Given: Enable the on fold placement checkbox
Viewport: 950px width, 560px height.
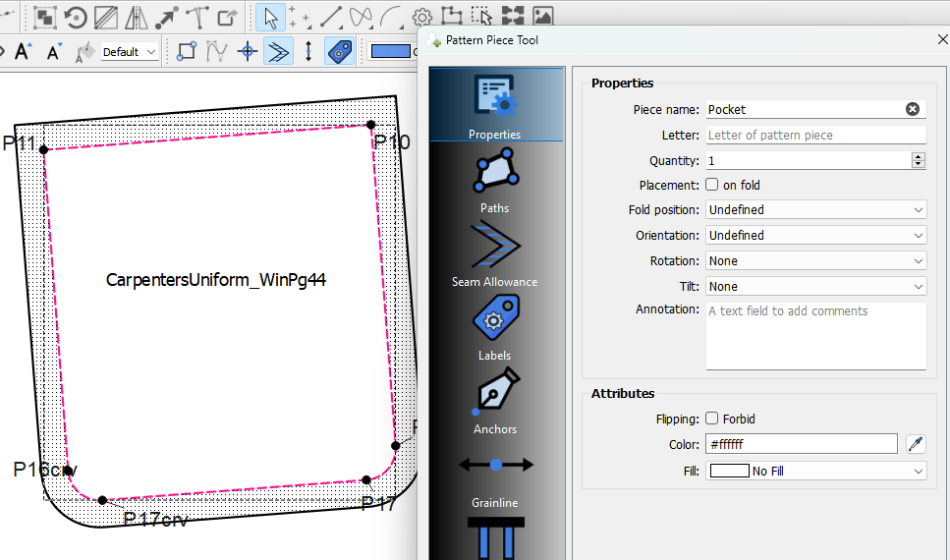Looking at the screenshot, I should tap(712, 185).
